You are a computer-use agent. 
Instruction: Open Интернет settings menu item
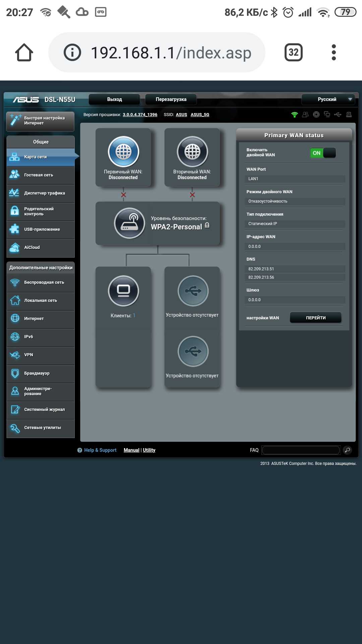[x=41, y=319]
